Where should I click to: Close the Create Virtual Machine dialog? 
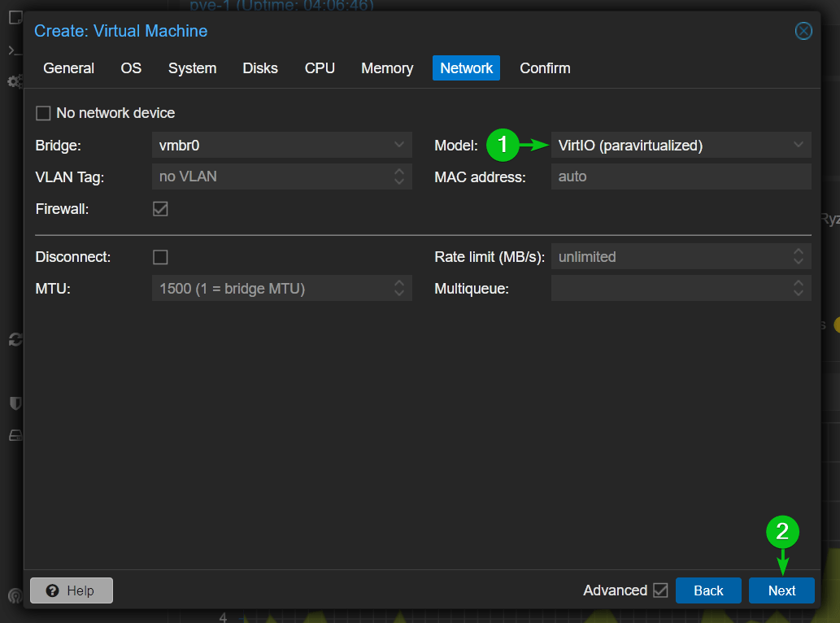(803, 31)
